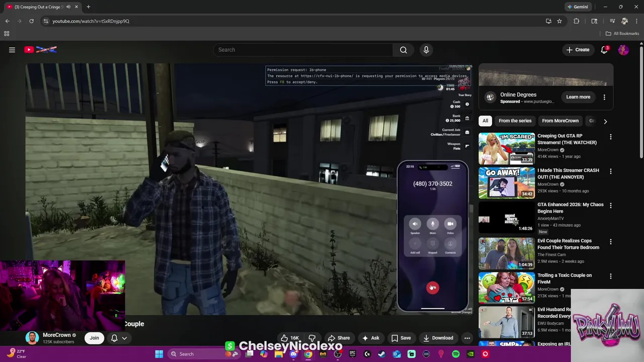
Task: Start voice search with microphone icon
Action: click(x=426, y=50)
